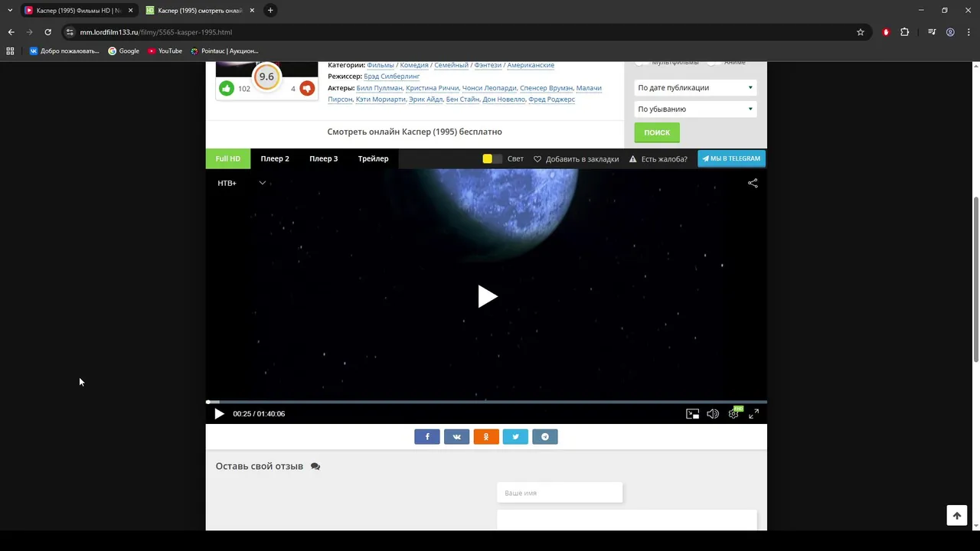This screenshot has width=980, height=551.
Task: View site information icon in the address bar
Action: pyautogui.click(x=70, y=32)
